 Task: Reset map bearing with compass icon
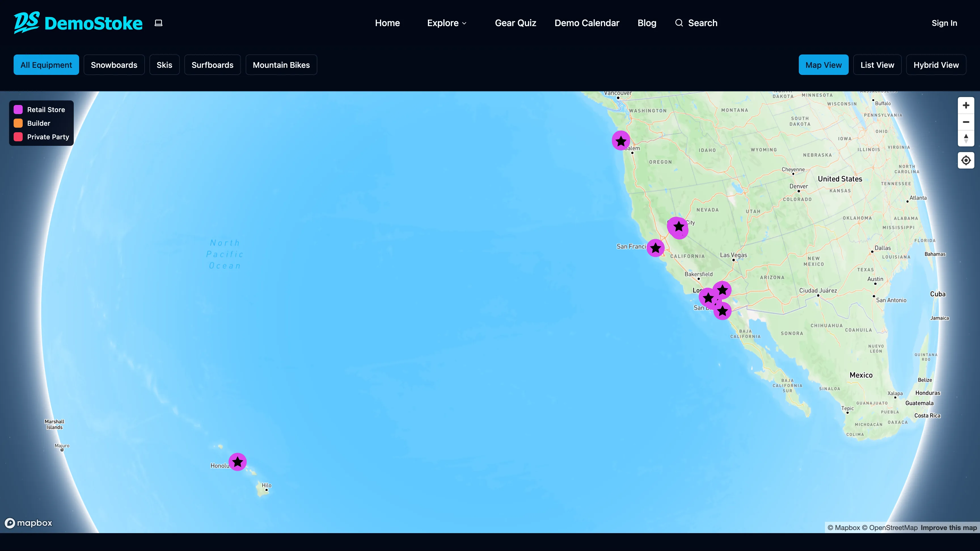click(966, 138)
